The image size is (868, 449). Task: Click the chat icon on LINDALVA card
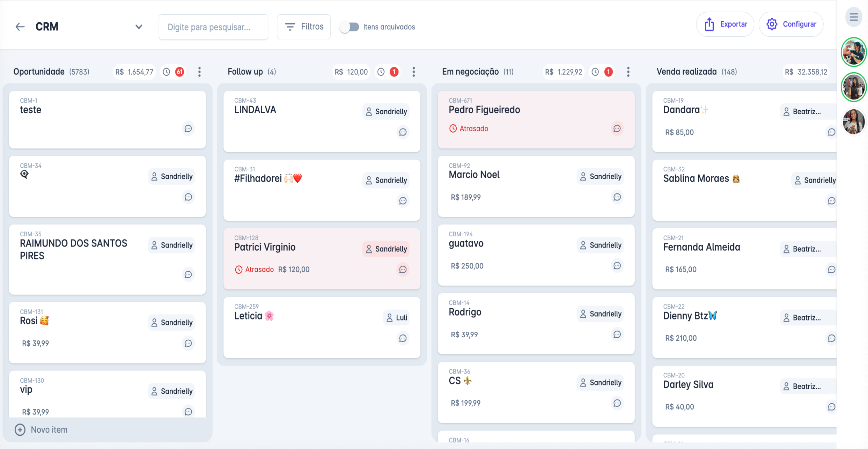(x=403, y=132)
